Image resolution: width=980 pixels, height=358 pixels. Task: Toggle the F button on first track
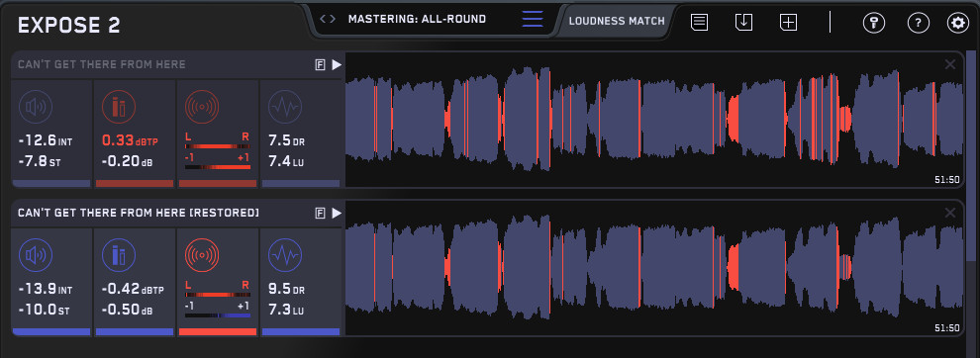[320, 65]
